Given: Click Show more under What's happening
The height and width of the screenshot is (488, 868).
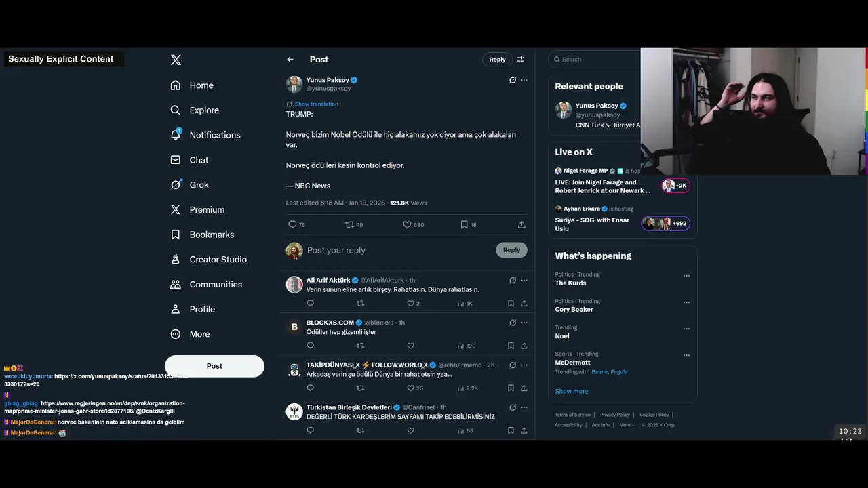Looking at the screenshot, I should click(572, 392).
